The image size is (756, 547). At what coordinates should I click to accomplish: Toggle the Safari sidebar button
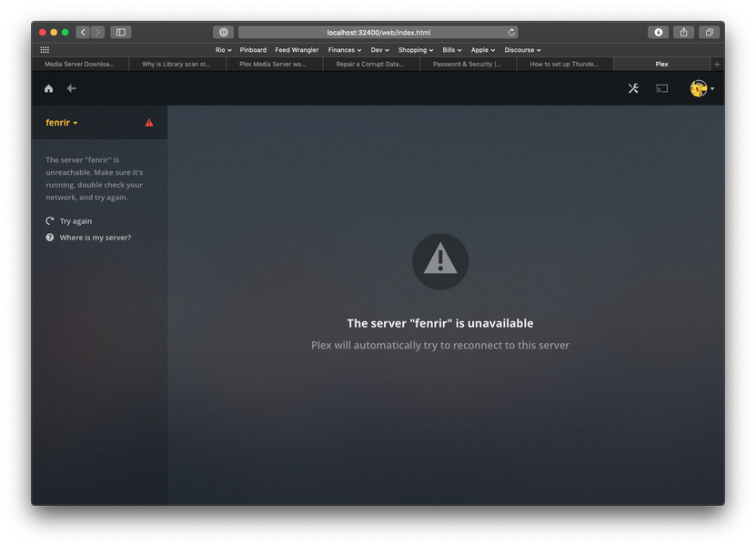pos(121,33)
